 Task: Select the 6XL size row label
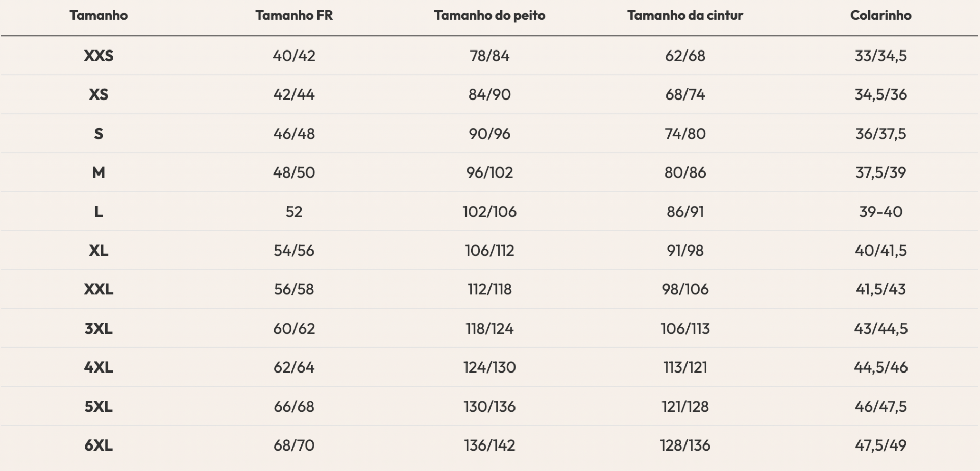point(99,445)
